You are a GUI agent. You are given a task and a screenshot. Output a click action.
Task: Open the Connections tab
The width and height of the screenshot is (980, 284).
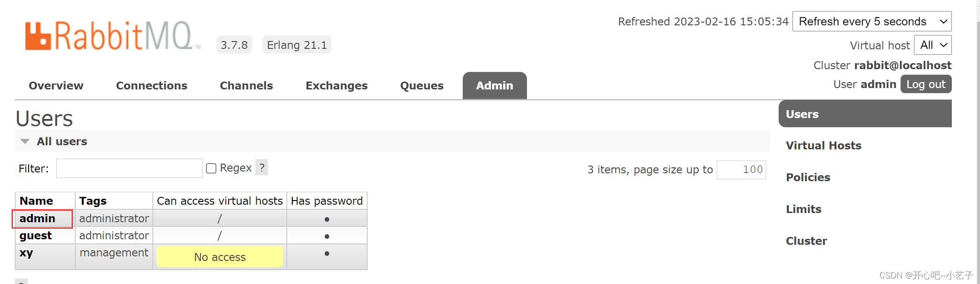152,85
